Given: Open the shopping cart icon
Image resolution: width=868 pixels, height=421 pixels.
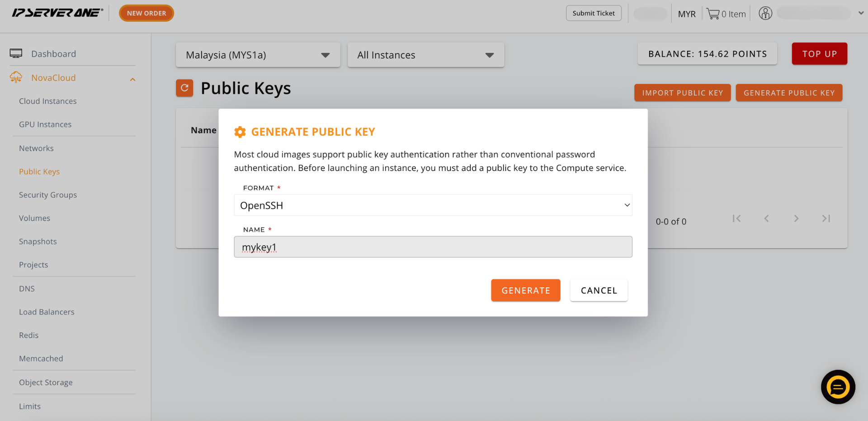Looking at the screenshot, I should [713, 14].
